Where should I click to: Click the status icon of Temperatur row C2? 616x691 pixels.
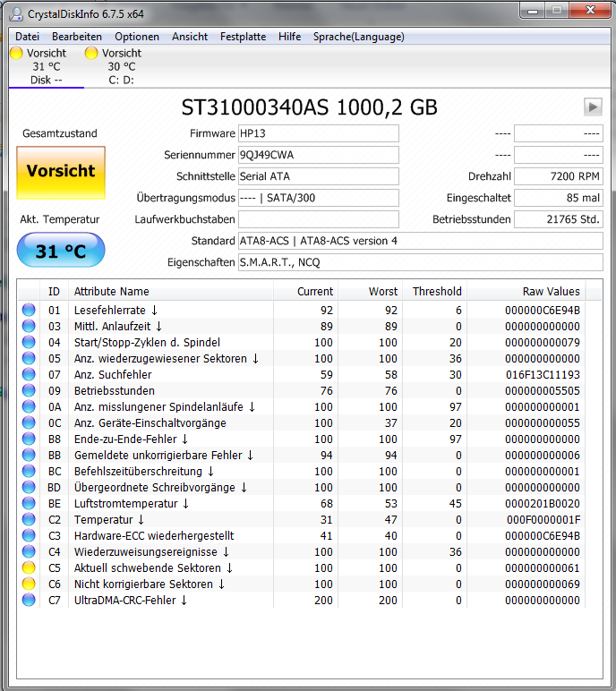[x=29, y=519]
